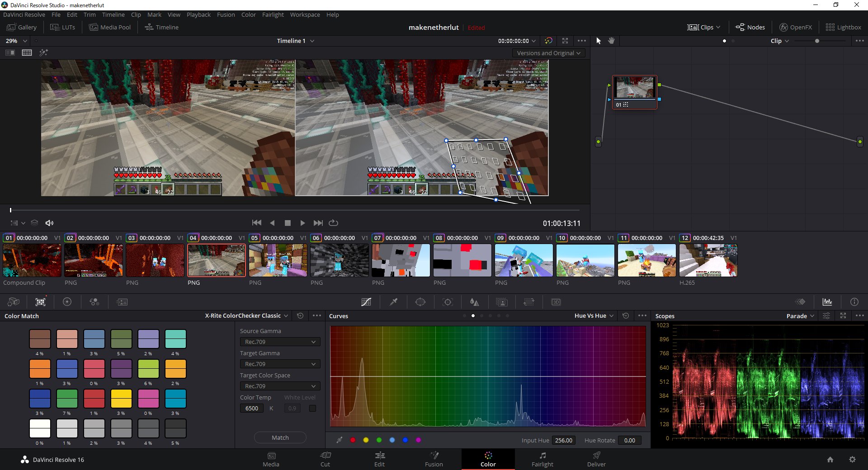The height and width of the screenshot is (470, 868).
Task: Switch to the Fairlight page
Action: tap(542, 460)
